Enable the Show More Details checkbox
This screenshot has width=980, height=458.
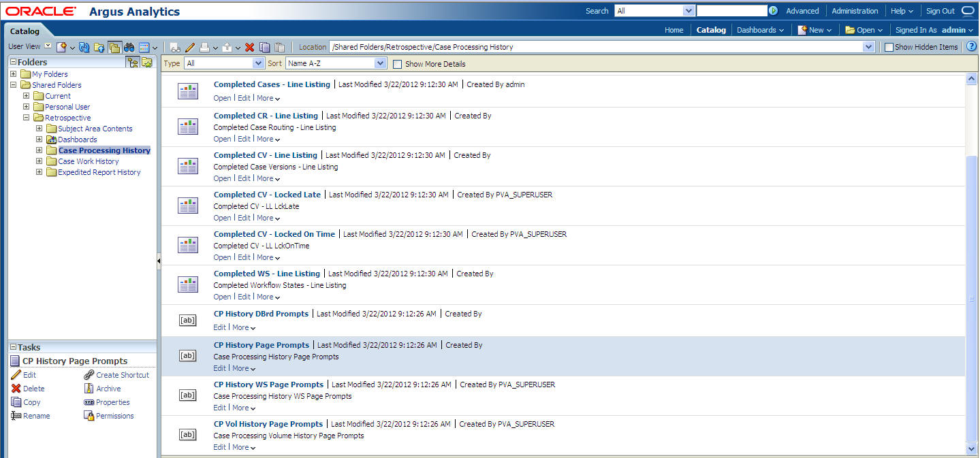click(x=398, y=64)
